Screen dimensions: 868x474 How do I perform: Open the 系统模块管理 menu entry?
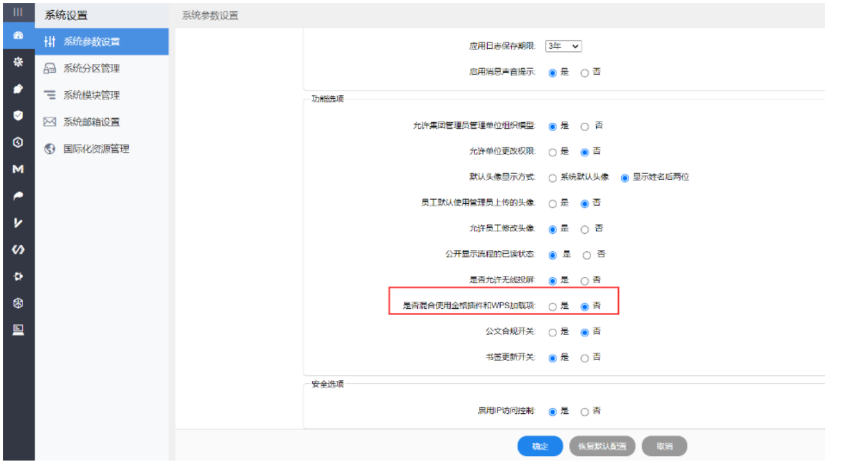pyautogui.click(x=102, y=95)
